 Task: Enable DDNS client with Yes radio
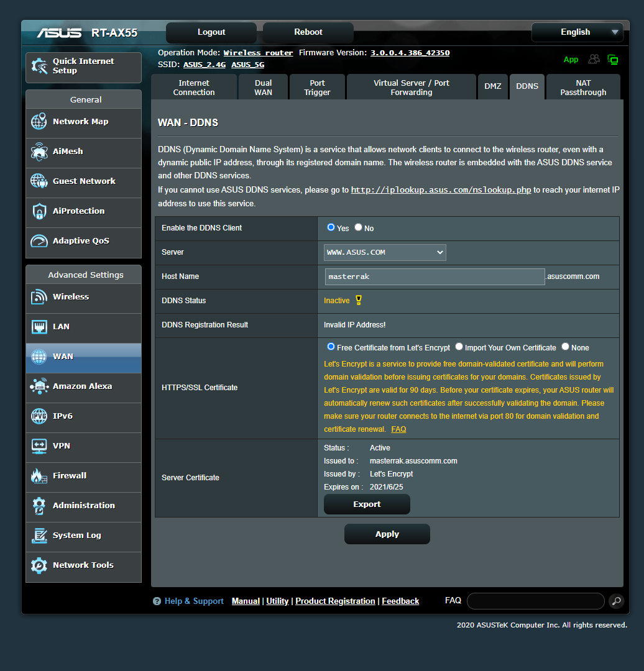tap(331, 227)
